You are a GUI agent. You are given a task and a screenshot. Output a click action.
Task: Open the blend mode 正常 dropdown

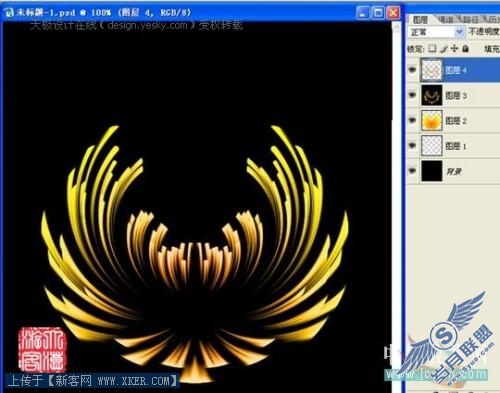coord(436,32)
